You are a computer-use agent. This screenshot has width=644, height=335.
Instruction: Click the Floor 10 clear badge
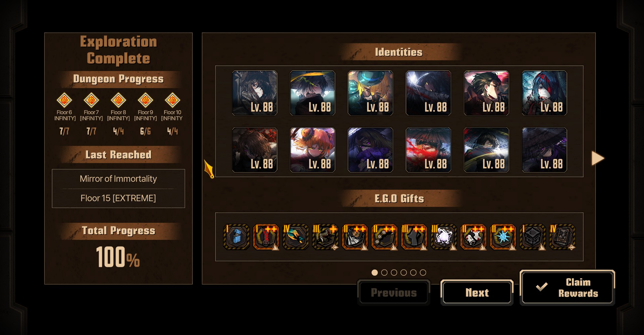(172, 100)
